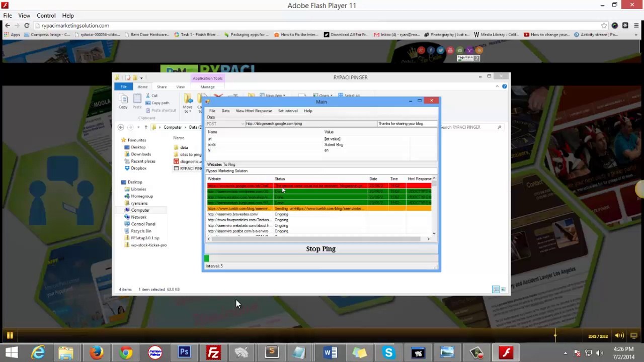The width and height of the screenshot is (644, 362).
Task: Toggle the video fullscreen icon
Action: click(x=634, y=336)
